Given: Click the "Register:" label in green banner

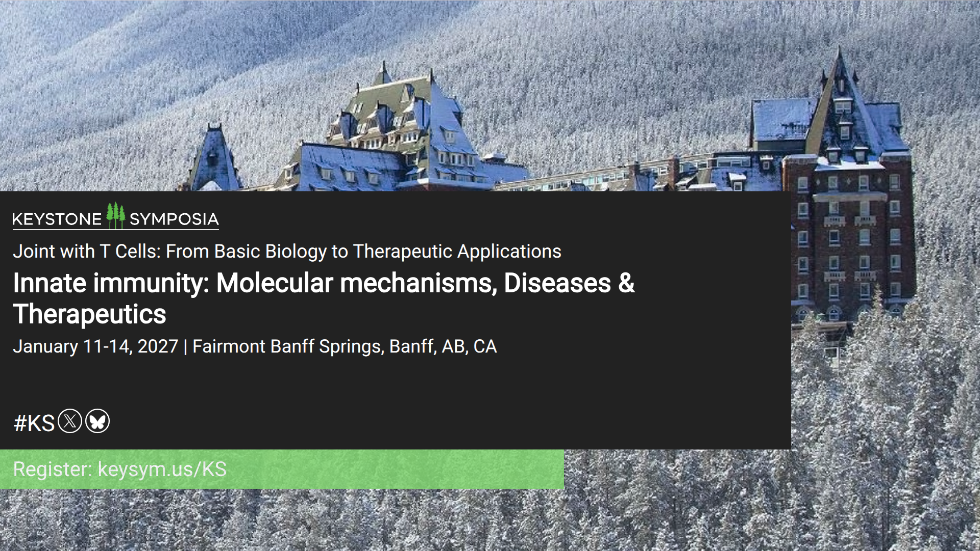Looking at the screenshot, I should pos(52,469).
